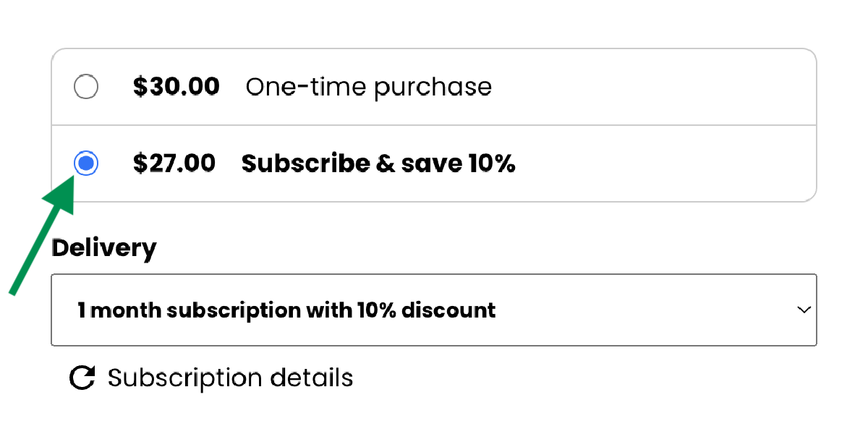The height and width of the screenshot is (434, 868).
Task: Click the green arrow pointing at the radio
Action: pos(43,239)
